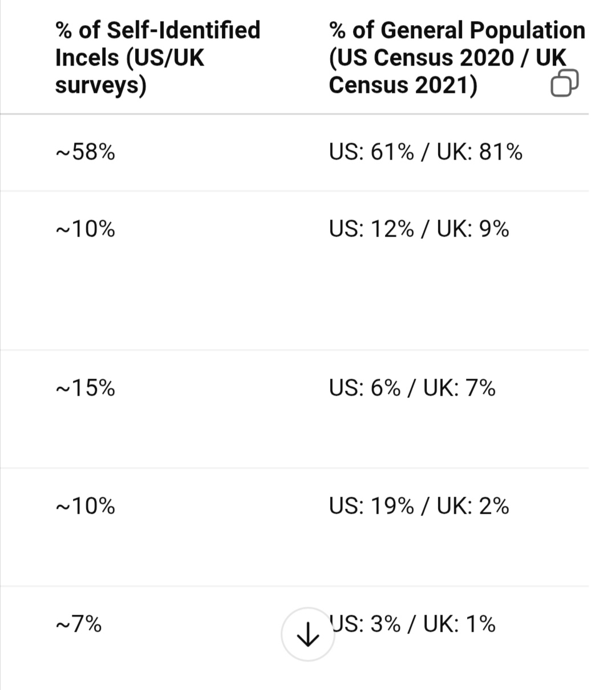The width and height of the screenshot is (616, 690).
Task: Click the ~10% cell beside "US: 12%"
Action: click(x=86, y=229)
